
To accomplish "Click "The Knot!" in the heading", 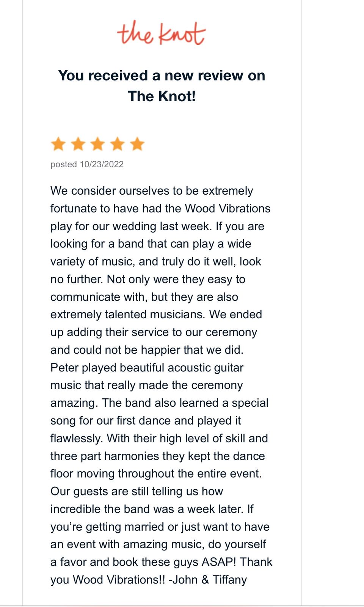I will (x=162, y=96).
